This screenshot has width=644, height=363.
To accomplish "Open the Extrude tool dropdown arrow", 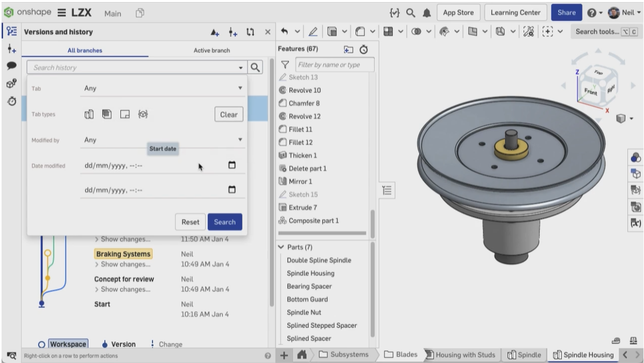I will tap(345, 32).
